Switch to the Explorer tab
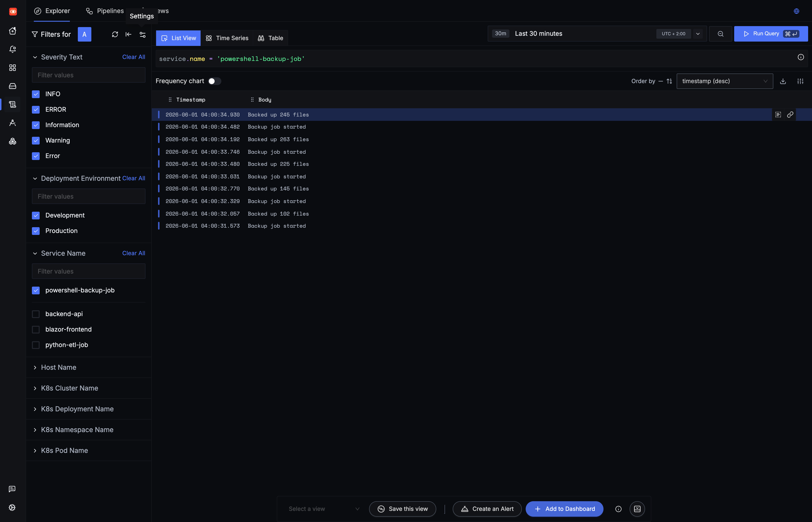Image resolution: width=812 pixels, height=522 pixels. 52,11
